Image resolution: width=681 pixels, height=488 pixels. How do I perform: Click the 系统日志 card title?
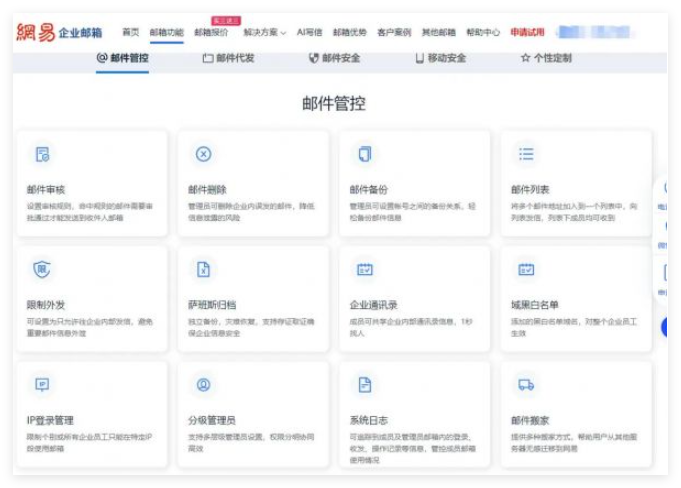[369, 420]
